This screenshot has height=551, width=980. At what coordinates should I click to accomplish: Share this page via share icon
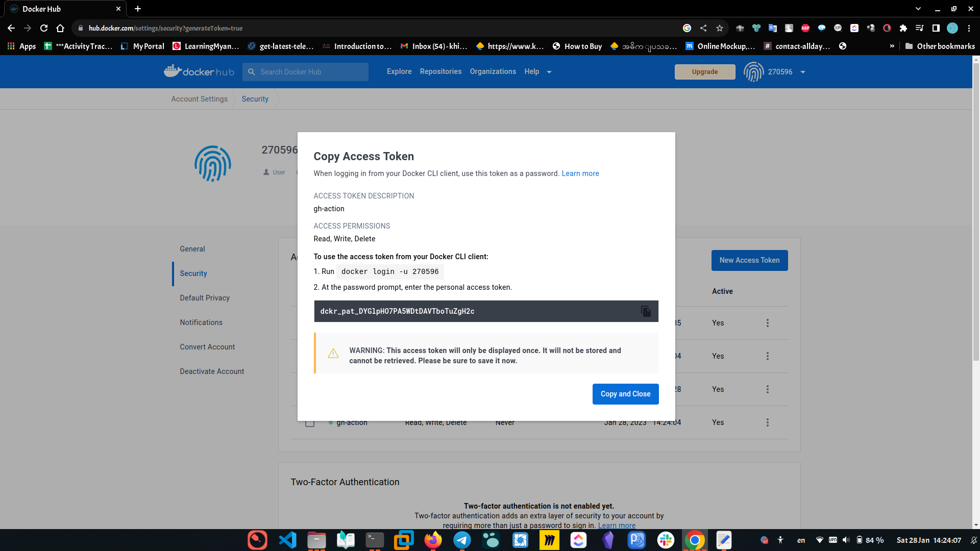point(703,28)
